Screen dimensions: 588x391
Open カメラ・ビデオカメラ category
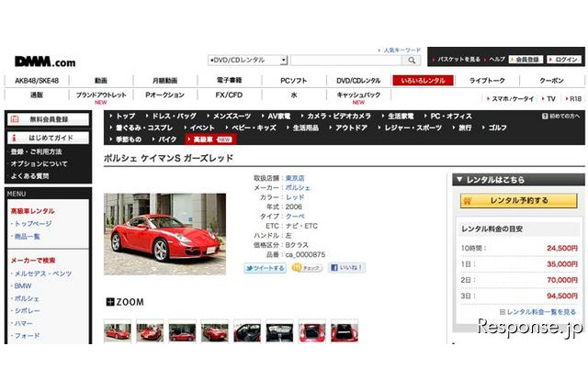(x=339, y=116)
